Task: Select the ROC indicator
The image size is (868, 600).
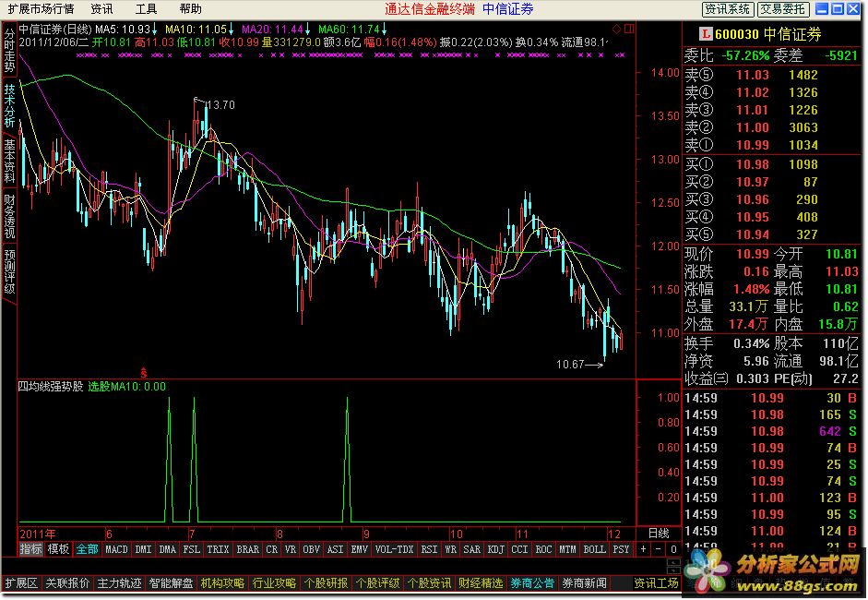Action: tap(543, 549)
